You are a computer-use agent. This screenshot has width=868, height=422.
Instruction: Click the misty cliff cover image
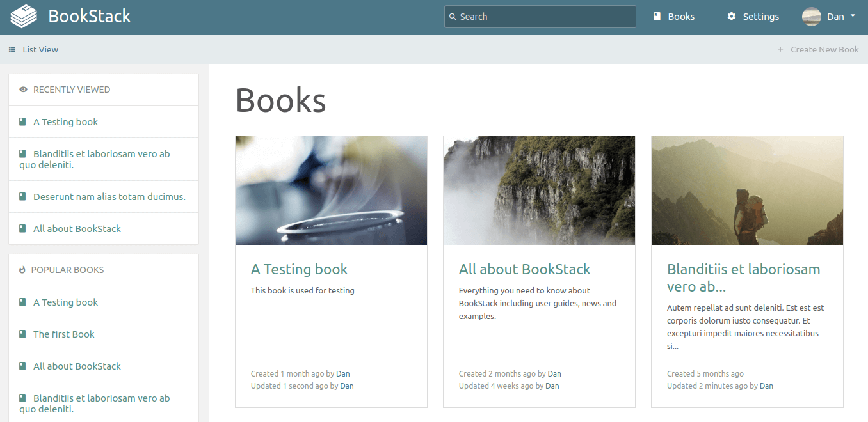pyautogui.click(x=539, y=191)
